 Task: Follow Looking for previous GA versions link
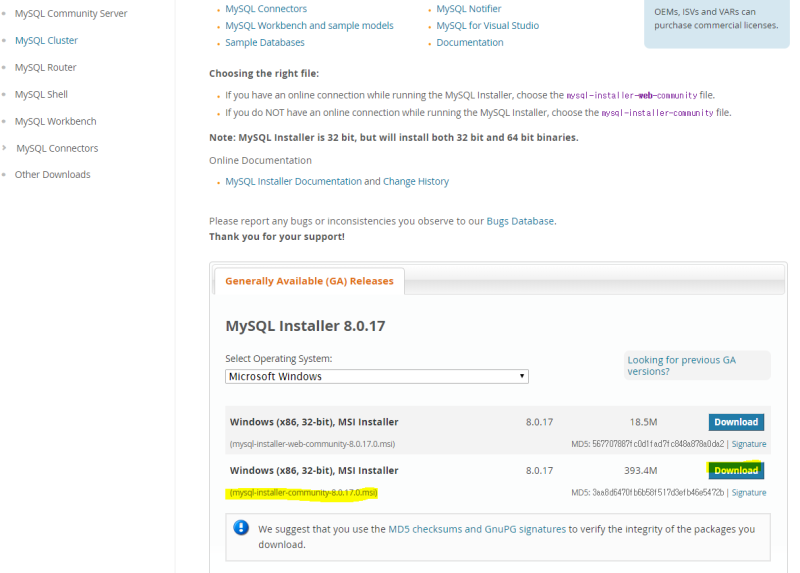pyautogui.click(x=681, y=365)
